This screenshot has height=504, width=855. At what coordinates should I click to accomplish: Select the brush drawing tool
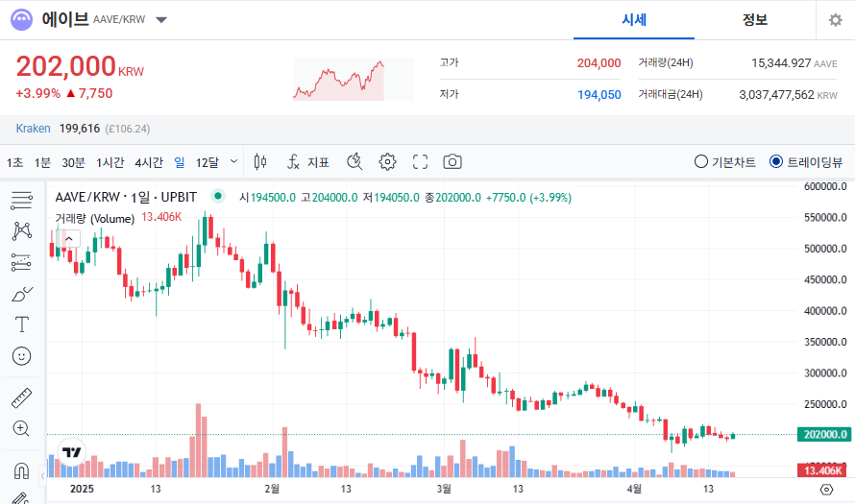pyautogui.click(x=22, y=294)
